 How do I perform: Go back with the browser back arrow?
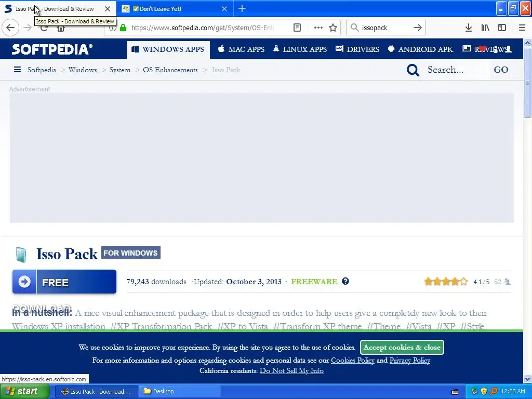click(10, 28)
